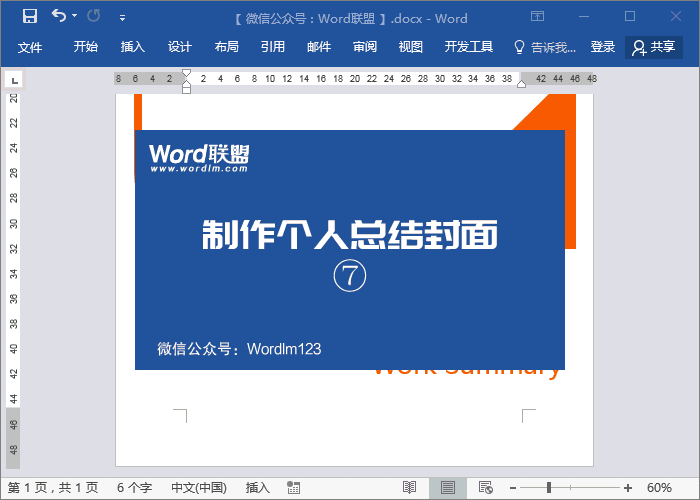This screenshot has width=700, height=500.
Task: Click the vertical ruler on the left
Action: (x=13, y=281)
